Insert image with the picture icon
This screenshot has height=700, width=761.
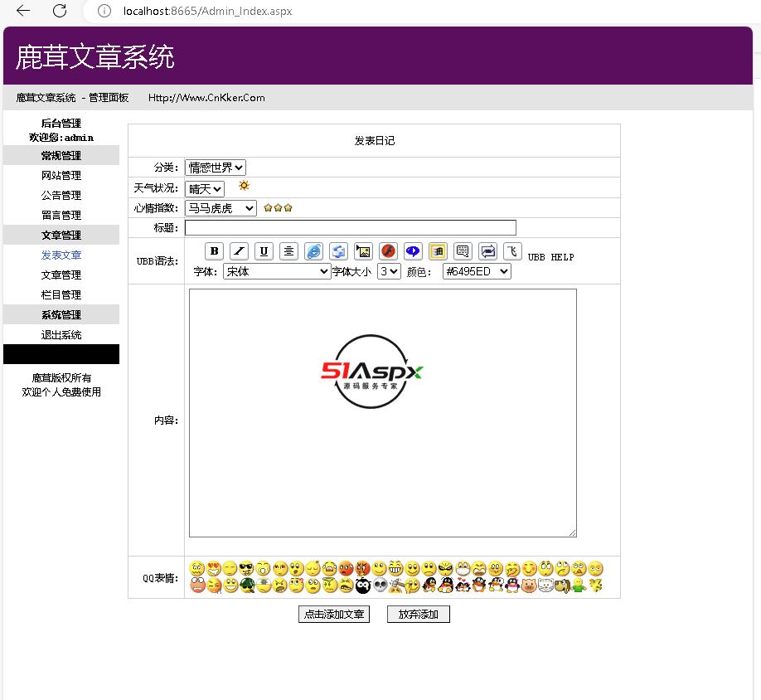point(363,251)
